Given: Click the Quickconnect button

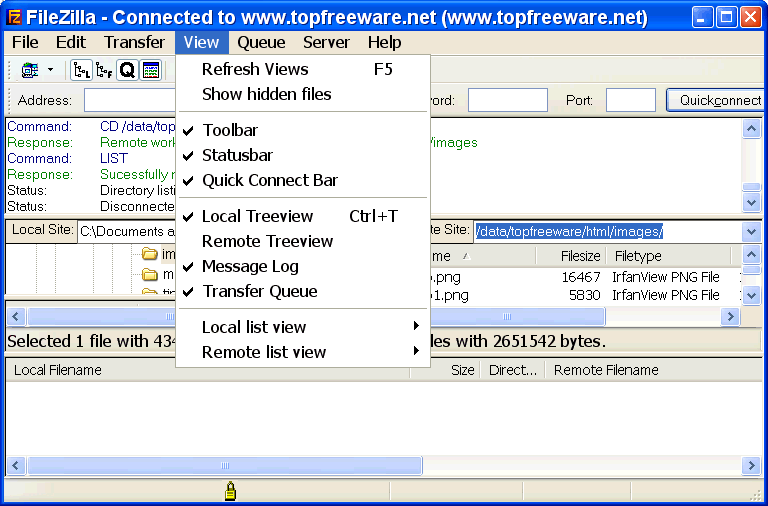Looking at the screenshot, I should point(716,100).
